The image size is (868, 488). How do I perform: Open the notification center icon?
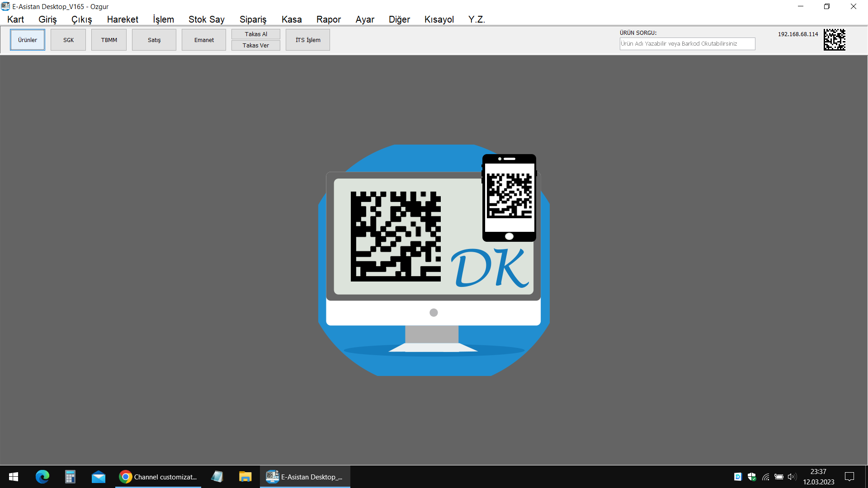coord(849,477)
